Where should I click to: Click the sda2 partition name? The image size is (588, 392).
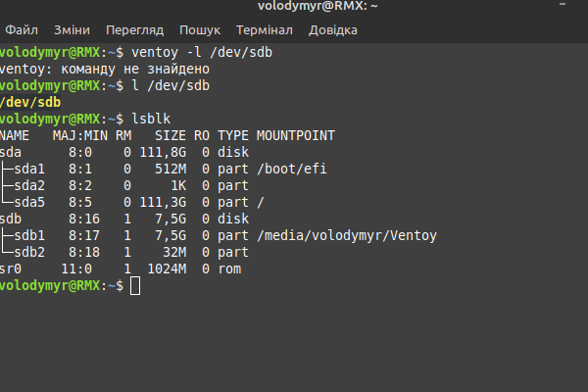point(29,185)
